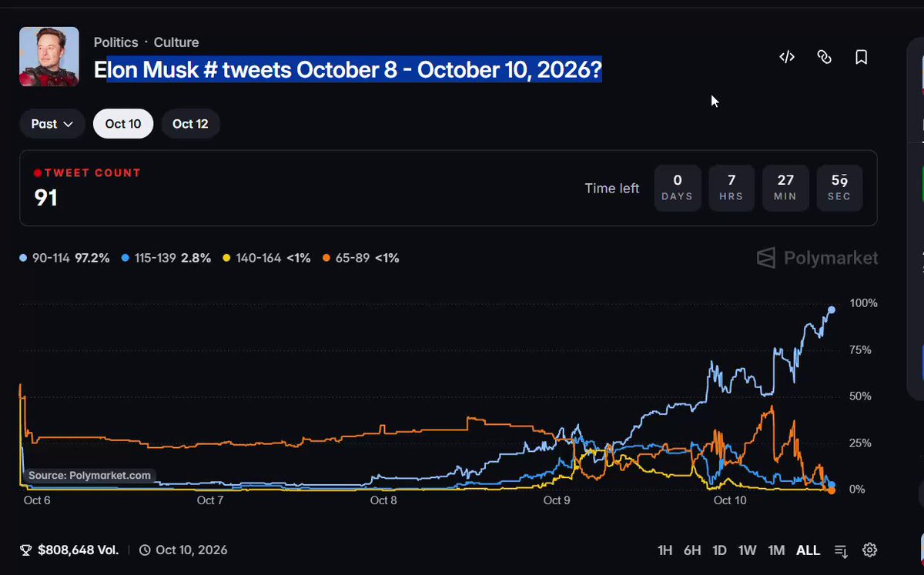924x575 pixels.
Task: Switch to the Oct 12 date tab
Action: (190, 124)
